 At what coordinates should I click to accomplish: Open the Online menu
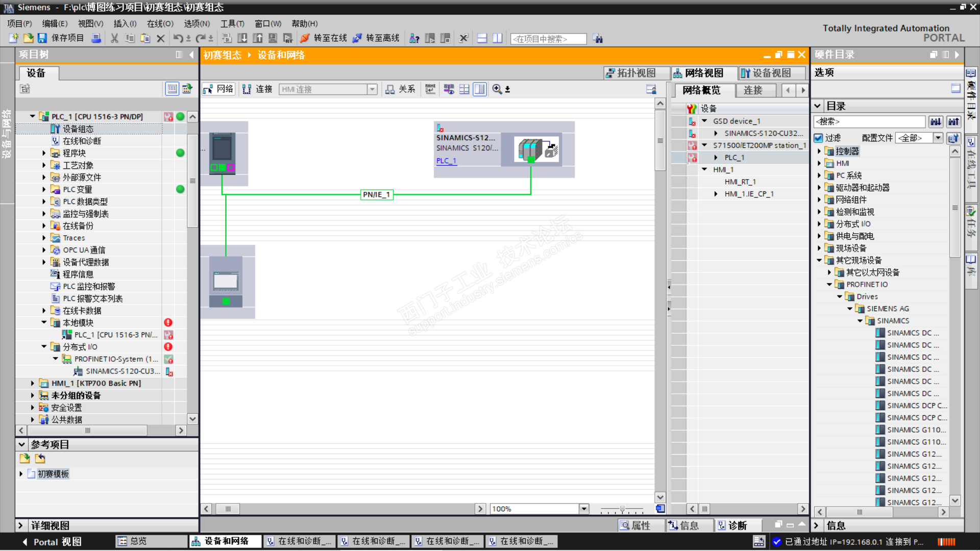(160, 23)
